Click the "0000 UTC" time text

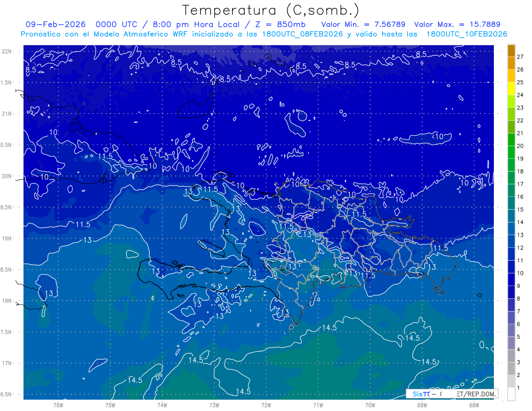coord(116,24)
